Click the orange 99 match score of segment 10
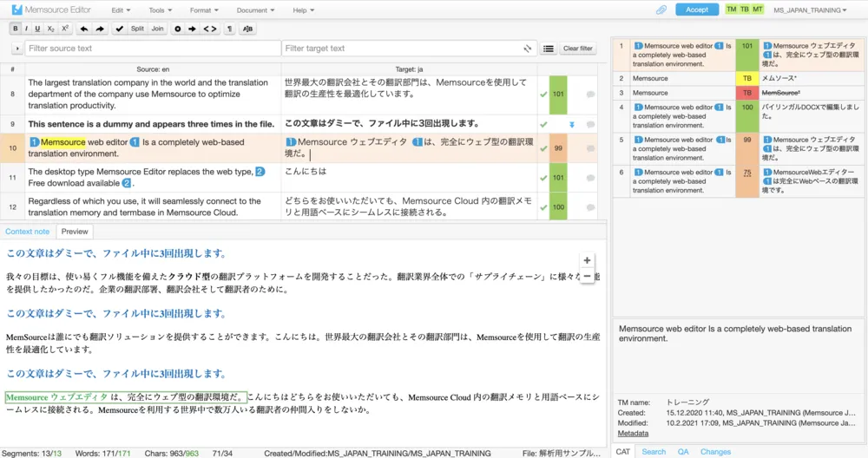Viewport: 868px width, 458px height. [558, 148]
